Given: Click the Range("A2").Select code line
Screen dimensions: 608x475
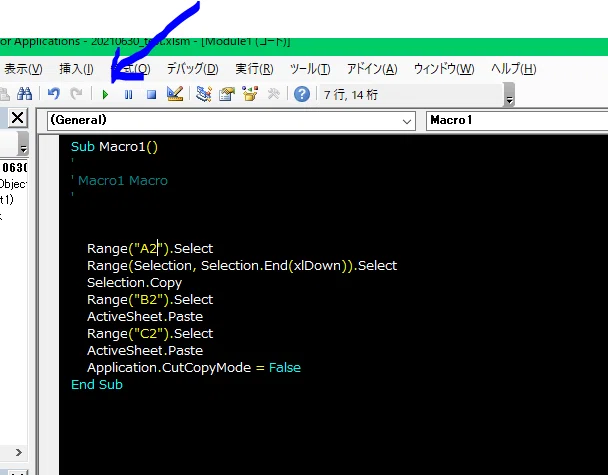Looking at the screenshot, I should [150, 249].
